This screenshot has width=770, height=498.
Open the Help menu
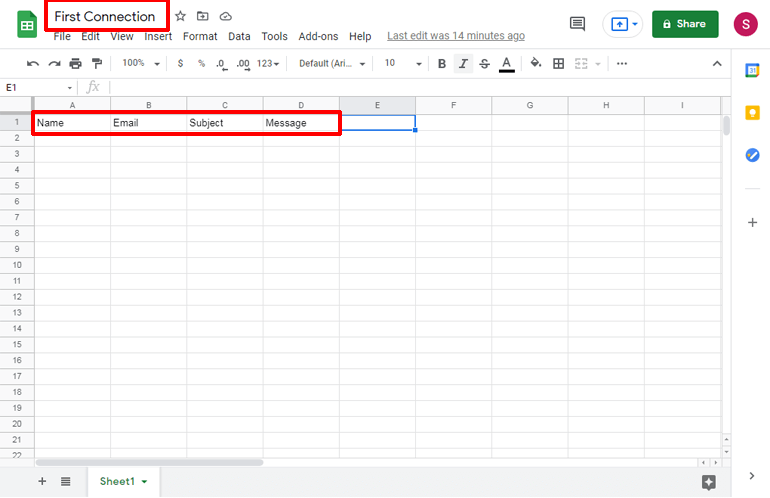tap(360, 36)
